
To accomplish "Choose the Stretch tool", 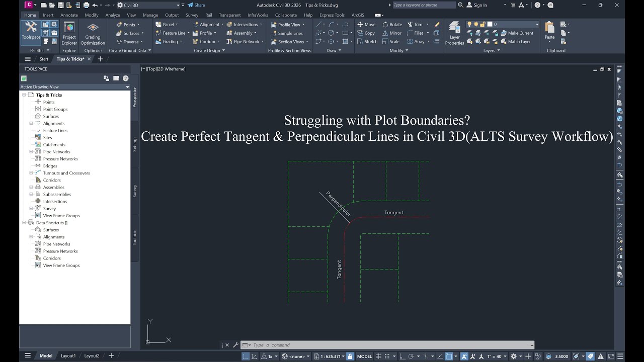I will (x=367, y=42).
